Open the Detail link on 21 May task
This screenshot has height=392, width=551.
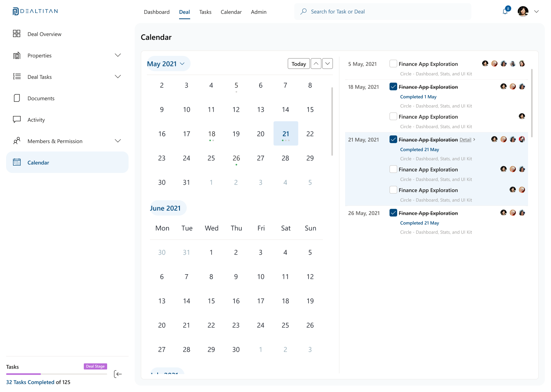pyautogui.click(x=465, y=140)
